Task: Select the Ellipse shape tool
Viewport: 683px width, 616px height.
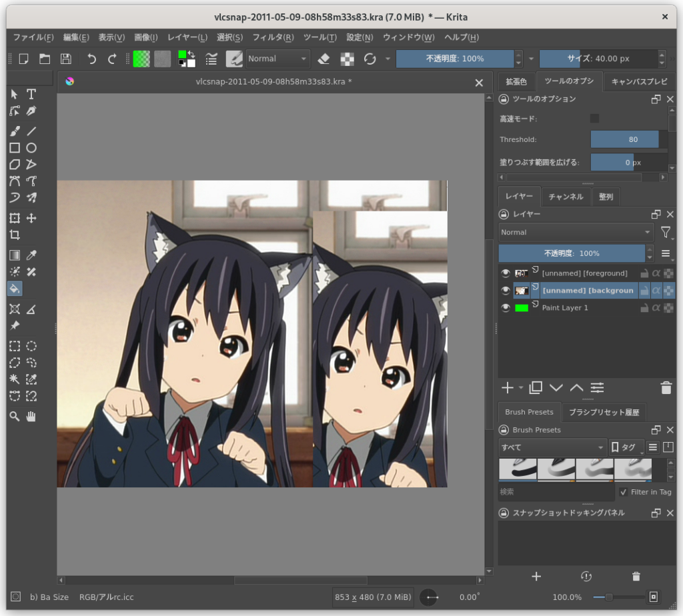Action: (31, 148)
